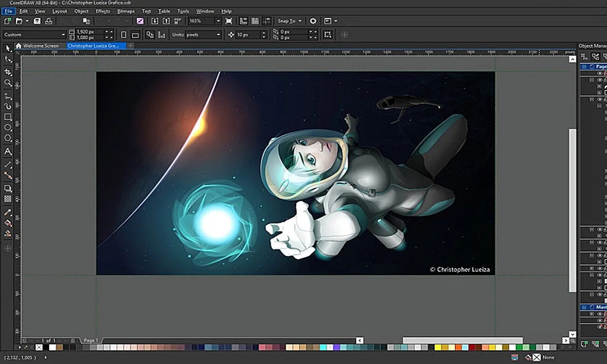The width and height of the screenshot is (607, 364).
Task: Switch to the Welcome Screen tab
Action: (41, 46)
